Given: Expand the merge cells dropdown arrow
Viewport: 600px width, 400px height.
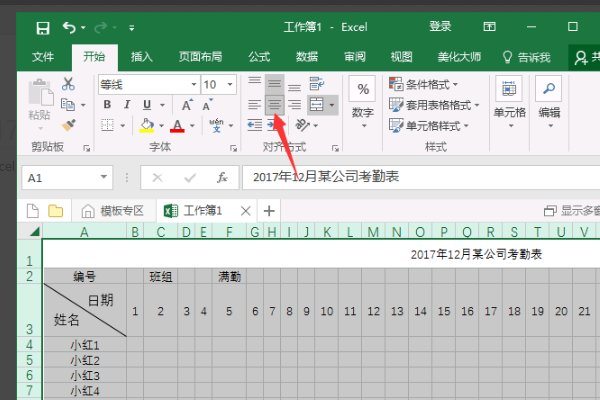Looking at the screenshot, I should [x=332, y=105].
